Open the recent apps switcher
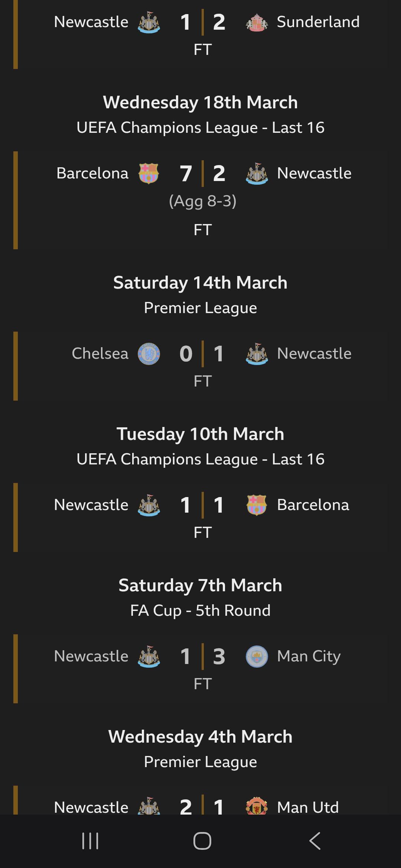Screen dimensions: 401x868 pyautogui.click(x=90, y=841)
